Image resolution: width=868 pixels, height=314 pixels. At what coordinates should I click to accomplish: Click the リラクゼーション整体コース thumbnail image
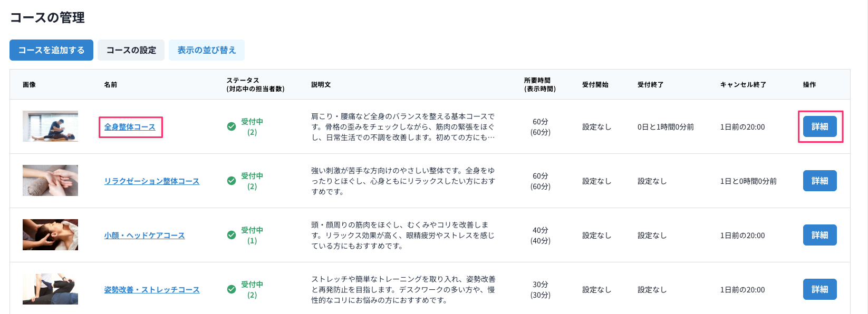point(50,180)
